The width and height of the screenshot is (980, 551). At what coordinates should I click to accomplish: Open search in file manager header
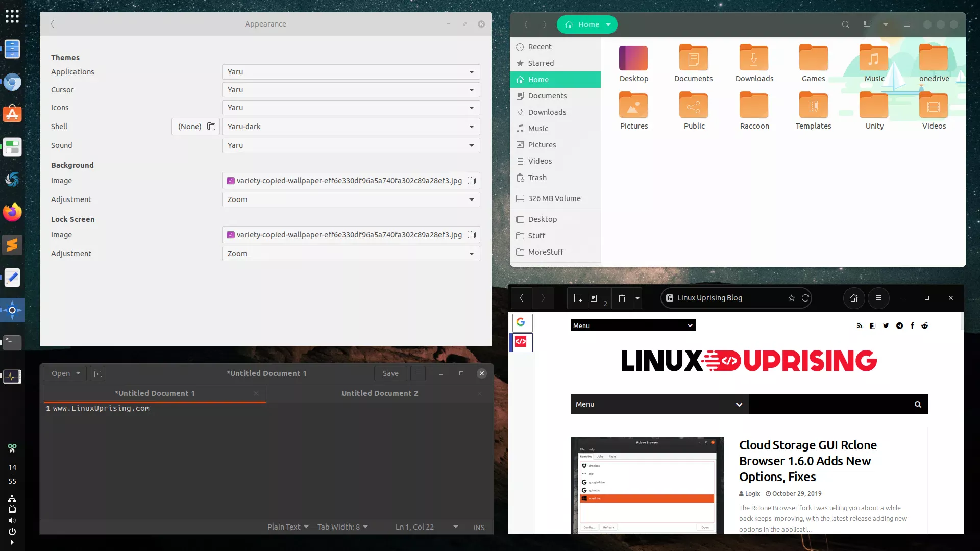coord(845,24)
